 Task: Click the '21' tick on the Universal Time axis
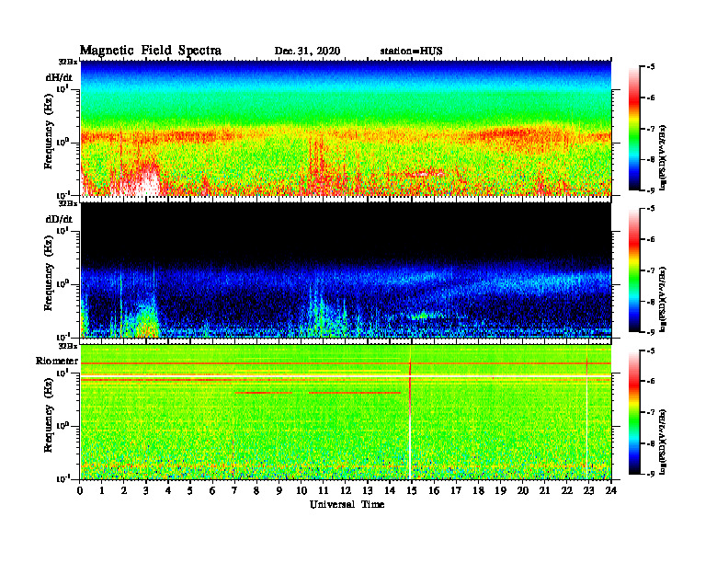(x=544, y=490)
